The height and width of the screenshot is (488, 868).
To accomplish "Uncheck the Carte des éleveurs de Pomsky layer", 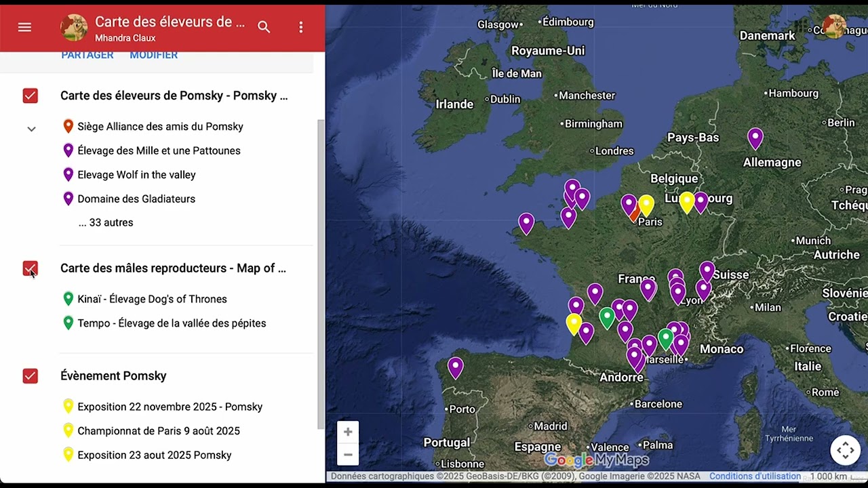I will [x=30, y=96].
